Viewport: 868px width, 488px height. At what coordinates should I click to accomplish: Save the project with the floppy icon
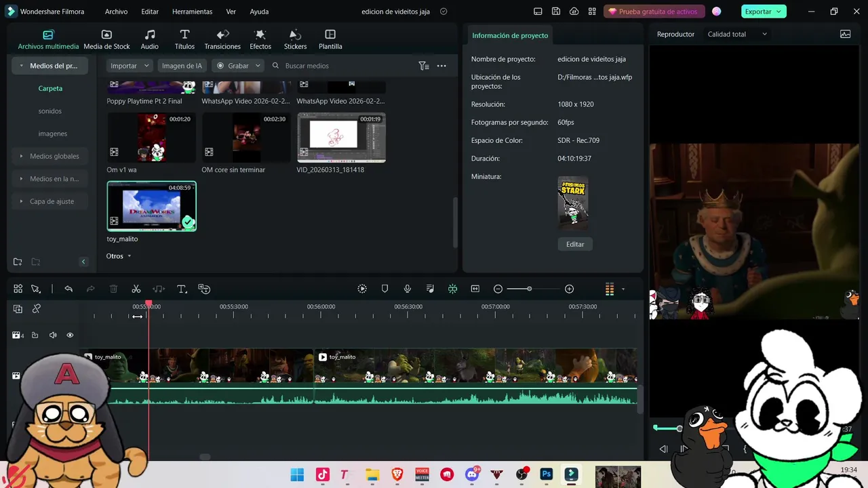tap(556, 12)
